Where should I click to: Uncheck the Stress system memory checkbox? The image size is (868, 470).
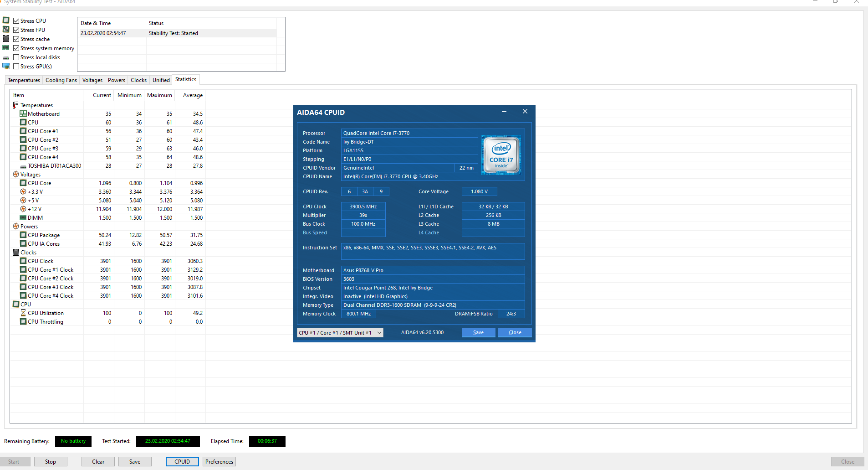coord(16,48)
